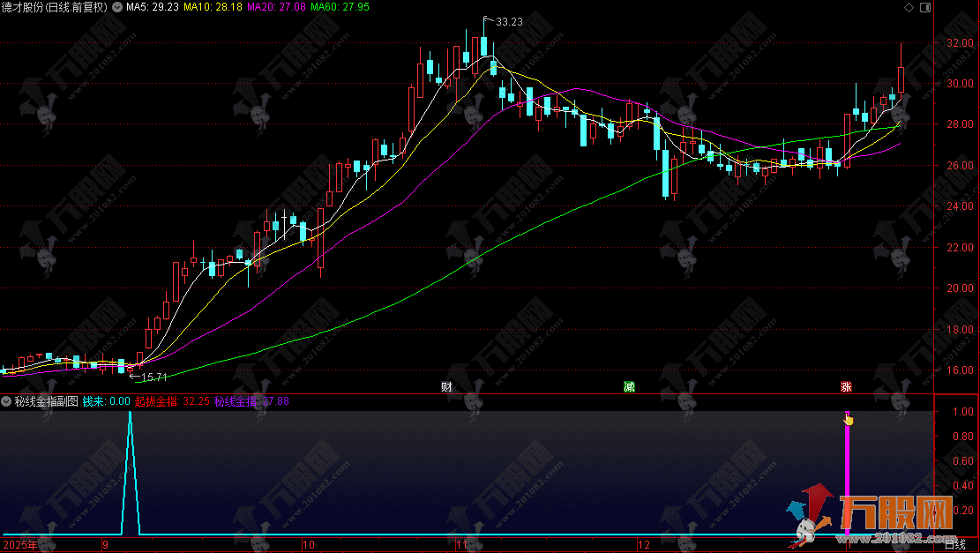The image size is (980, 553).
Task: Click the 15.71 low price annotation
Action: tap(151, 377)
